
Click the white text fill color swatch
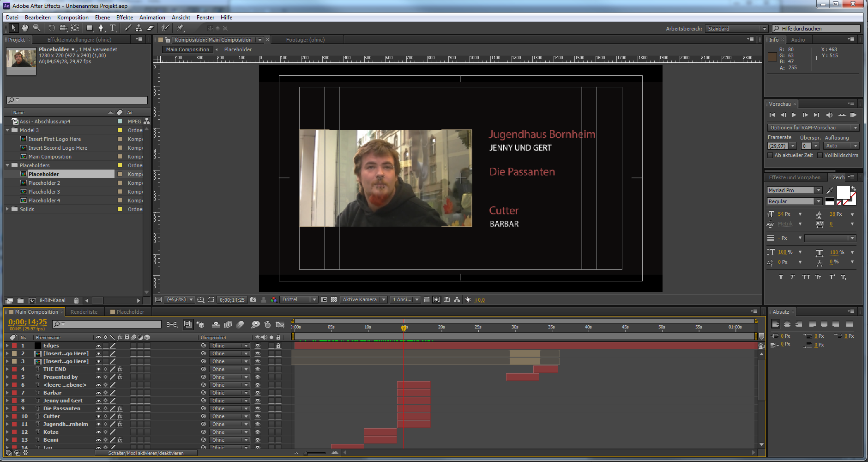843,192
